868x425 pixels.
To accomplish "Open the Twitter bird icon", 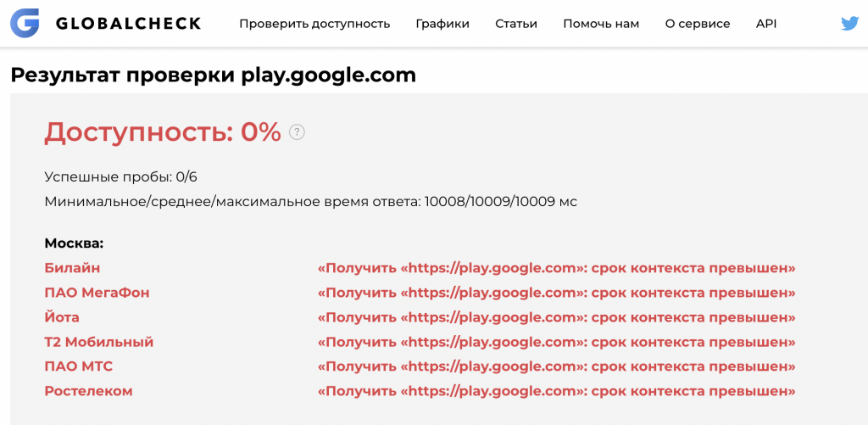I will [849, 24].
